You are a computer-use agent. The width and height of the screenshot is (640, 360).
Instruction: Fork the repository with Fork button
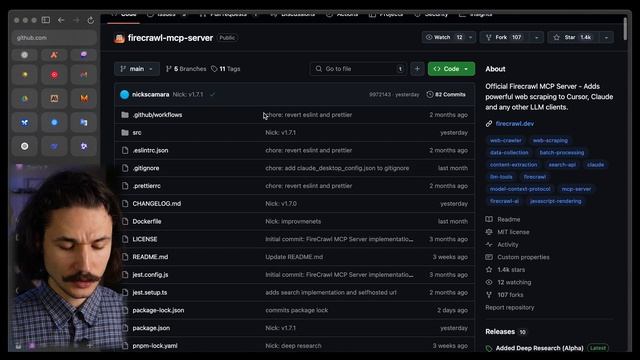(504, 38)
